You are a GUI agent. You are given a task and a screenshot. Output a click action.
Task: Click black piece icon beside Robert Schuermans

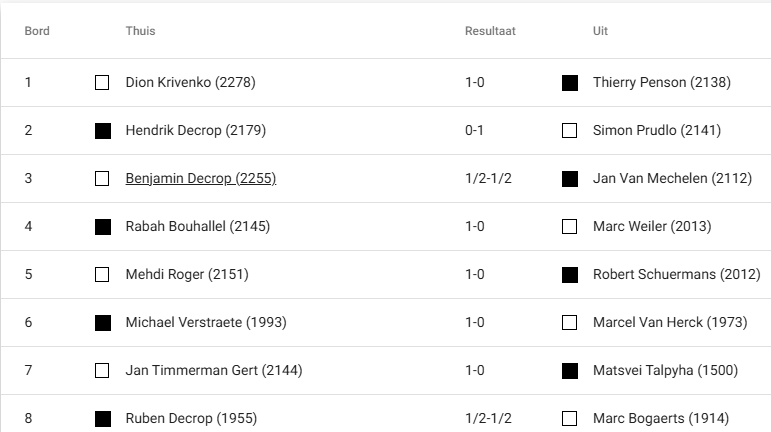(x=570, y=275)
